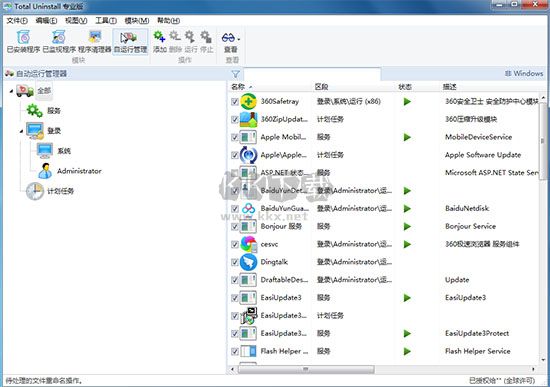This screenshot has width=550, height=387.
Task: Uncheck the Apple\Apple... checkbox
Action: pos(235,155)
